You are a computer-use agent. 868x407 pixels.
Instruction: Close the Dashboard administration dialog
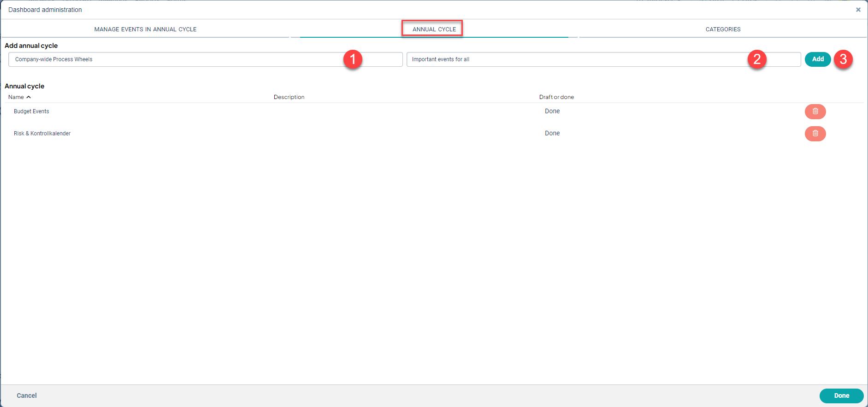[858, 10]
